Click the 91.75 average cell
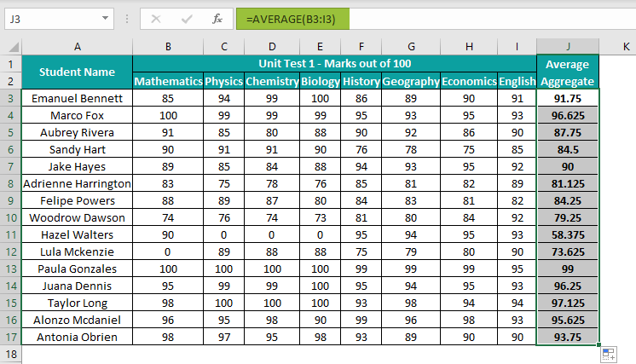Viewport: 636px width, 364px height. (x=568, y=98)
